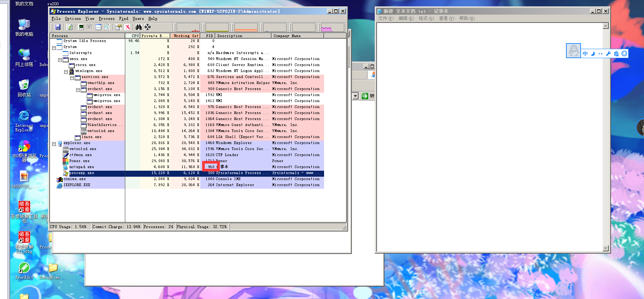Image resolution: width=644 pixels, height=299 pixels.
Task: Click inside the Notepad text editing area
Action: 489,137
